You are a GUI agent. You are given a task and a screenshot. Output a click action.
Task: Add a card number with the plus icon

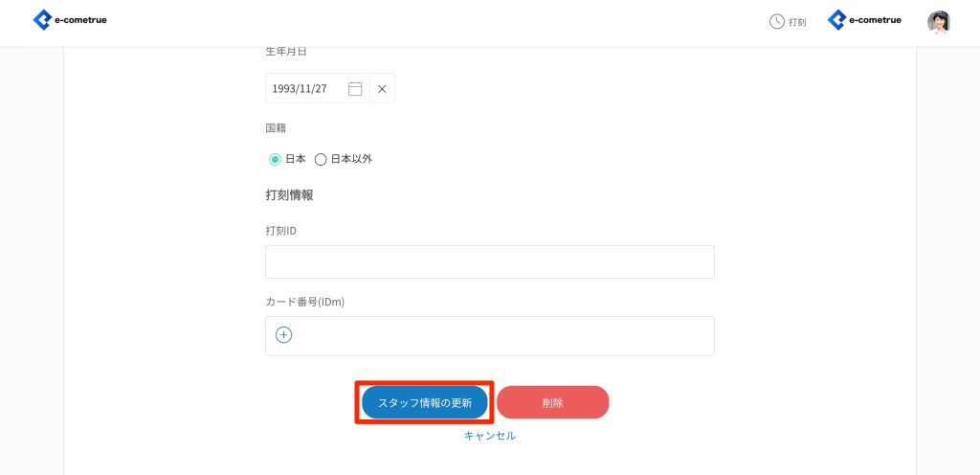(x=283, y=334)
